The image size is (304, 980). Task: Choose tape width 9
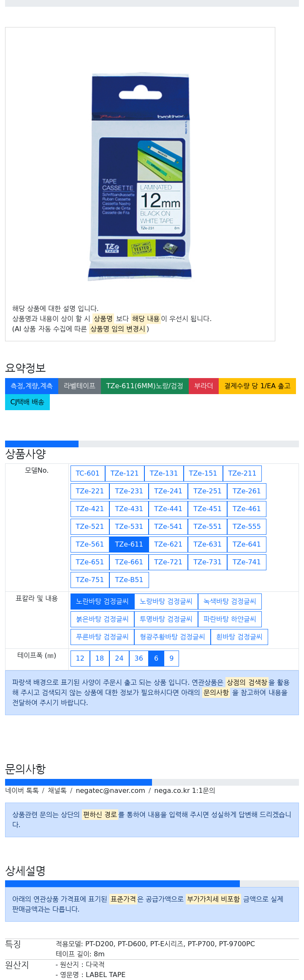tap(171, 659)
